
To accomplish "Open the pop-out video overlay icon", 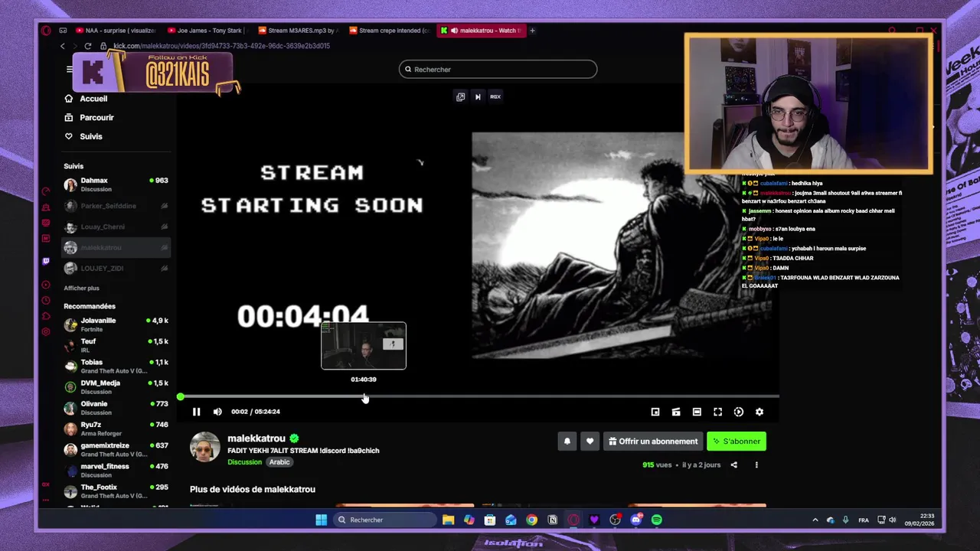I will tap(460, 96).
